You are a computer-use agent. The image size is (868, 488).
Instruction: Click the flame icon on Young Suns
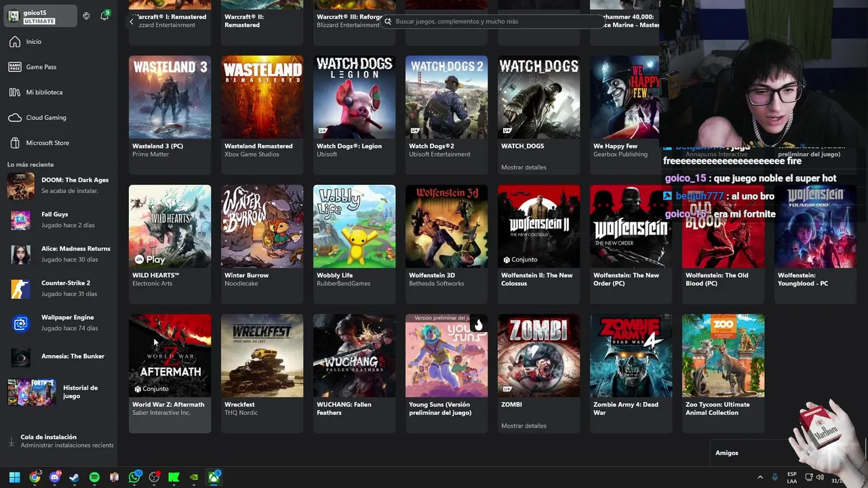478,325
